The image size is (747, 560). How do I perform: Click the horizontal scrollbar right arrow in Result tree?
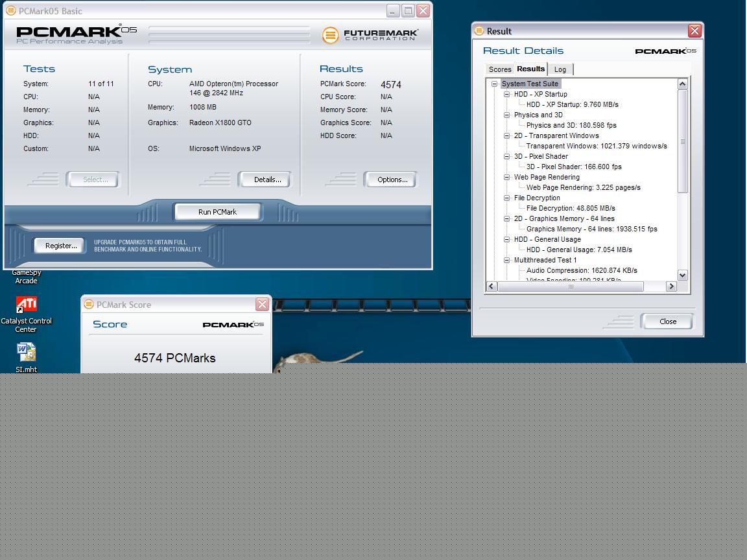point(671,286)
